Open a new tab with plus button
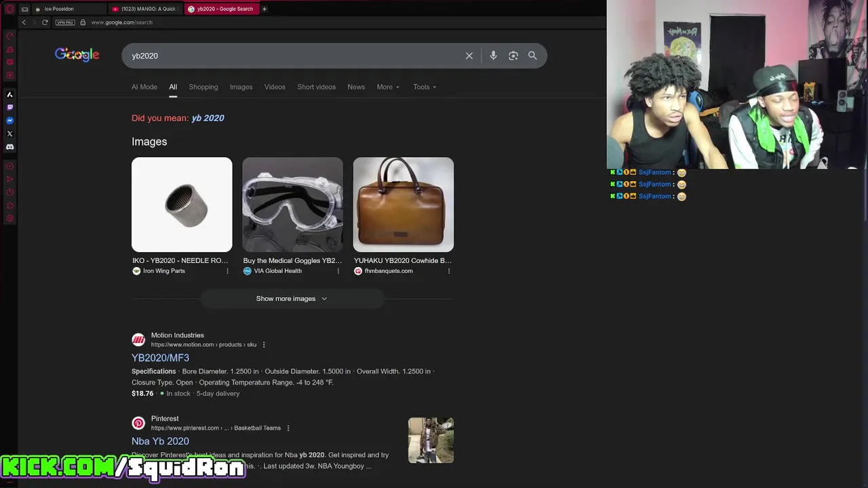This screenshot has height=488, width=868. coord(264,9)
